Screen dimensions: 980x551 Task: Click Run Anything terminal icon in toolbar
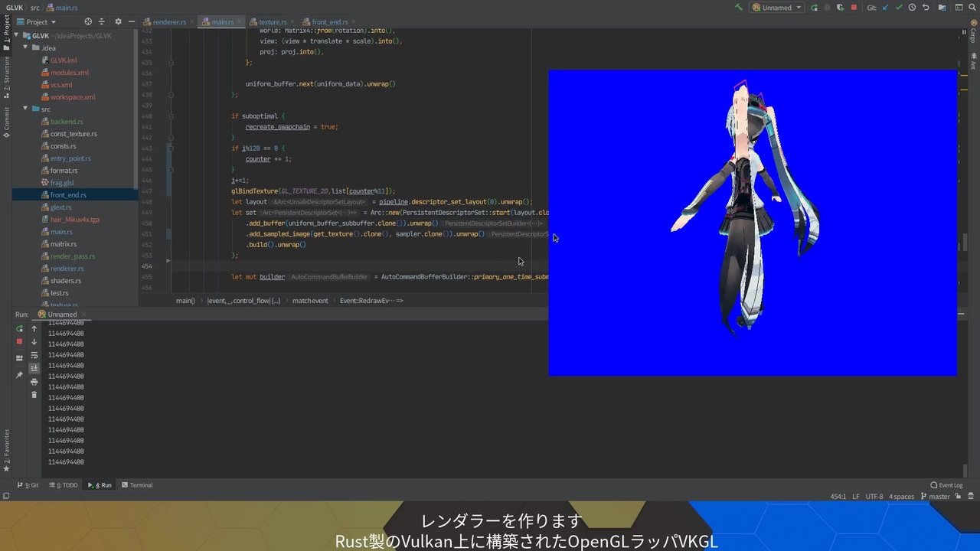[959, 8]
